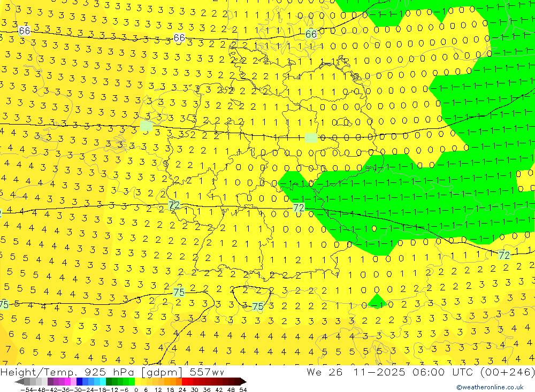Click the rightmost 72 contour label
Screen dimensions: 535x392
point(504,255)
